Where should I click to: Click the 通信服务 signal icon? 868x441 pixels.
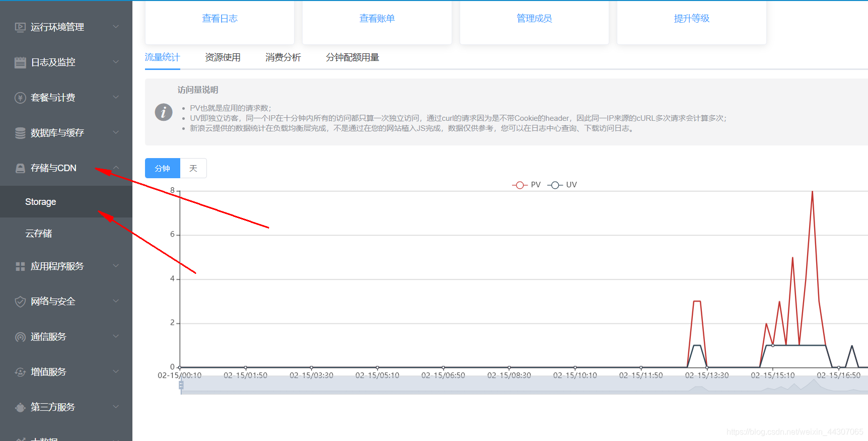[x=20, y=337]
